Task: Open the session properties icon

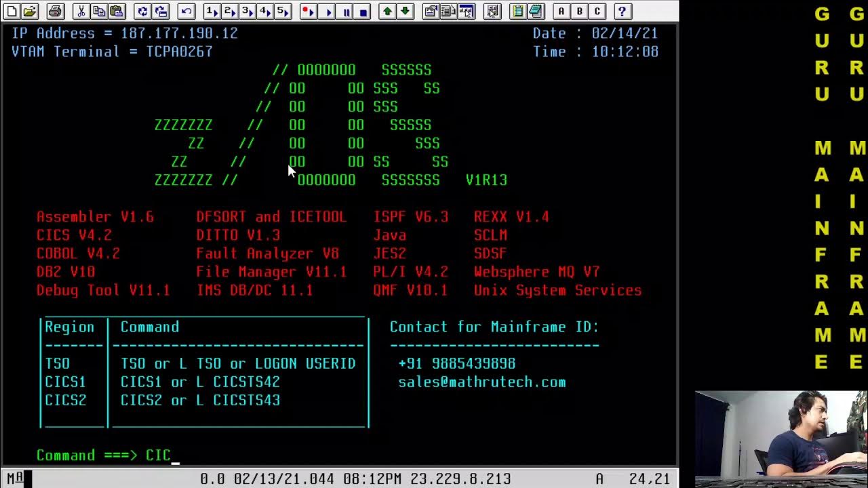Action: point(430,11)
